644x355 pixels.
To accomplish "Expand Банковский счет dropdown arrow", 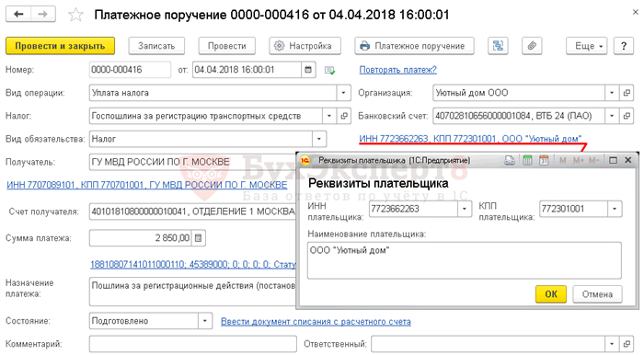I will (612, 116).
